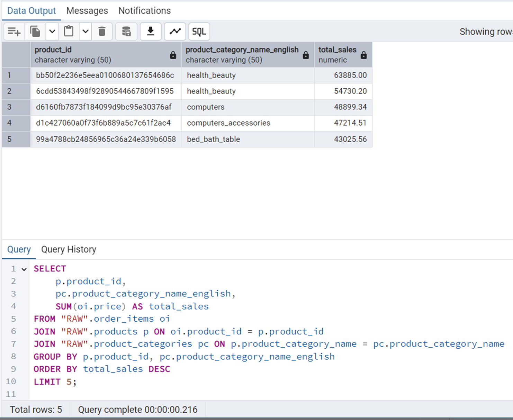
Task: Click the lock icon on product_category_name_english column
Action: click(306, 55)
